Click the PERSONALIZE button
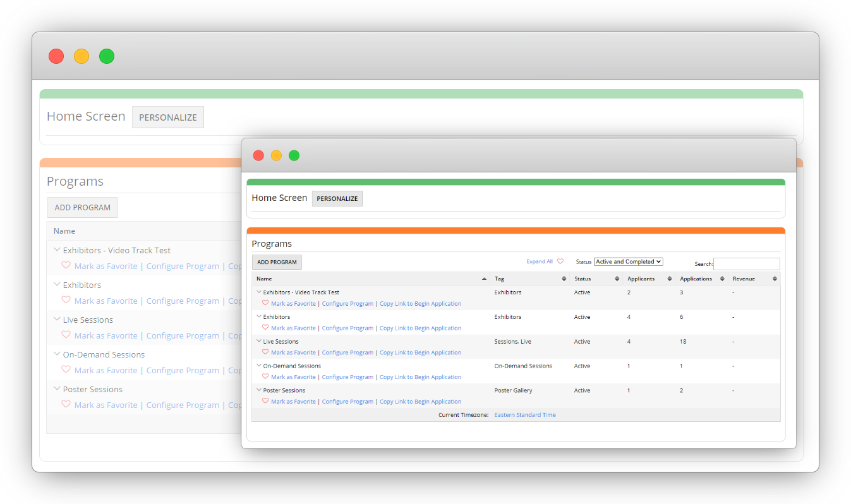The image size is (851, 504). pos(337,198)
